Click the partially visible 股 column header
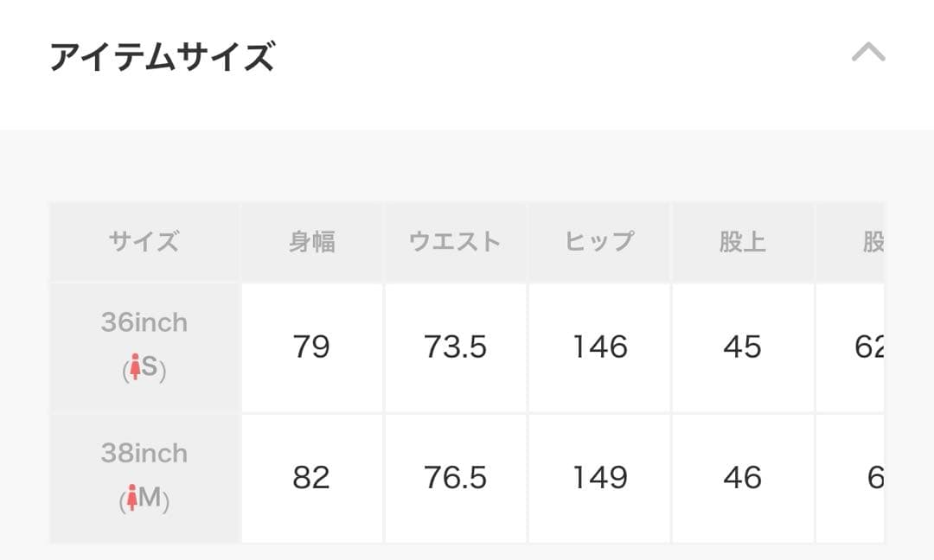934x560 pixels. click(x=872, y=241)
